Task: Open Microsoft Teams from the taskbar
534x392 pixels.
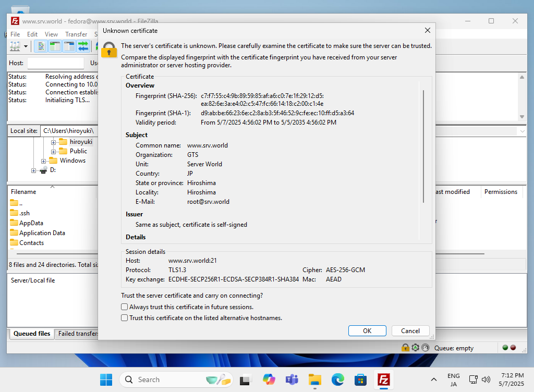Action: point(292,379)
